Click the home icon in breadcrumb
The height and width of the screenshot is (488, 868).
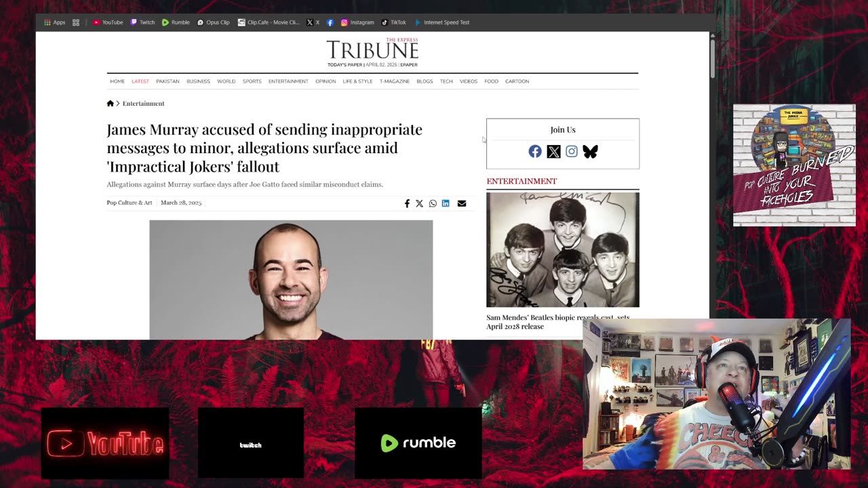110,104
